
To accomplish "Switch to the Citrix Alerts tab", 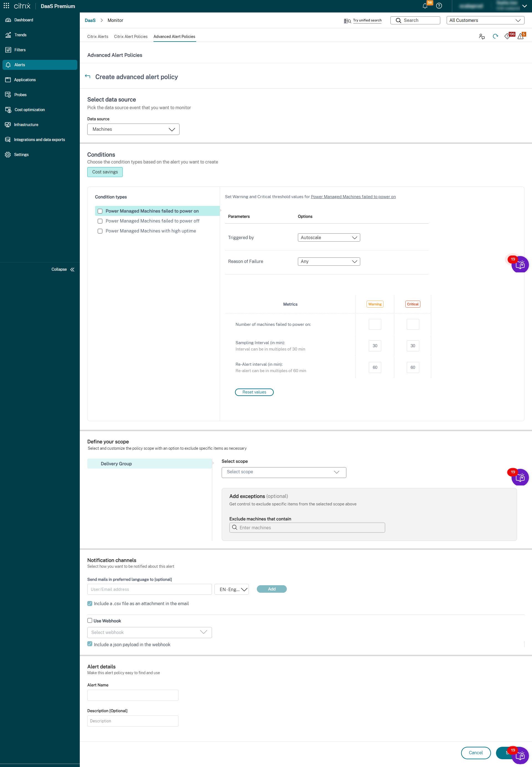I will click(98, 37).
